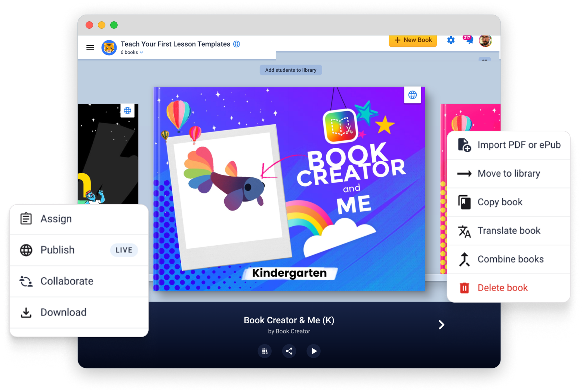This screenshot has height=392, width=583.
Task: Choose Assign from the menu
Action: pyautogui.click(x=79, y=219)
